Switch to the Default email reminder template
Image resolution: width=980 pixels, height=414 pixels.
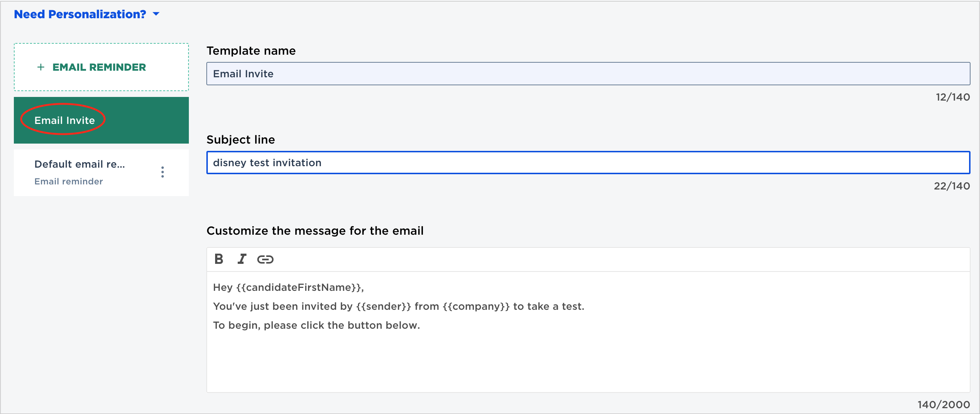79,164
